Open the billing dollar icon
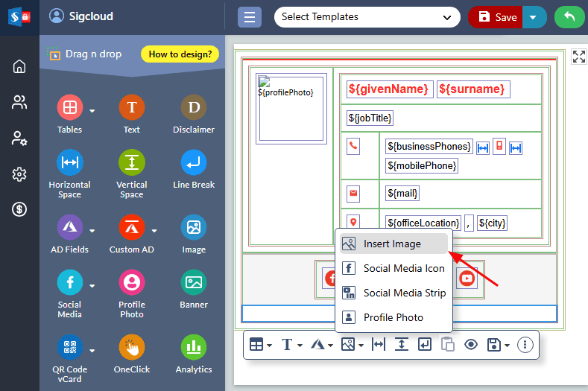The image size is (588, 391). (x=19, y=209)
